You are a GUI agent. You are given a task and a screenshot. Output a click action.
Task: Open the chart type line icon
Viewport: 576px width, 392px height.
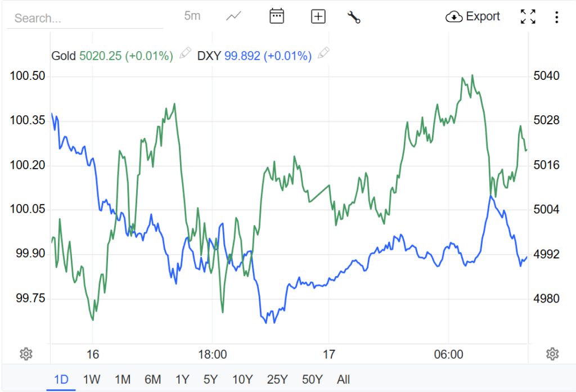tap(233, 16)
